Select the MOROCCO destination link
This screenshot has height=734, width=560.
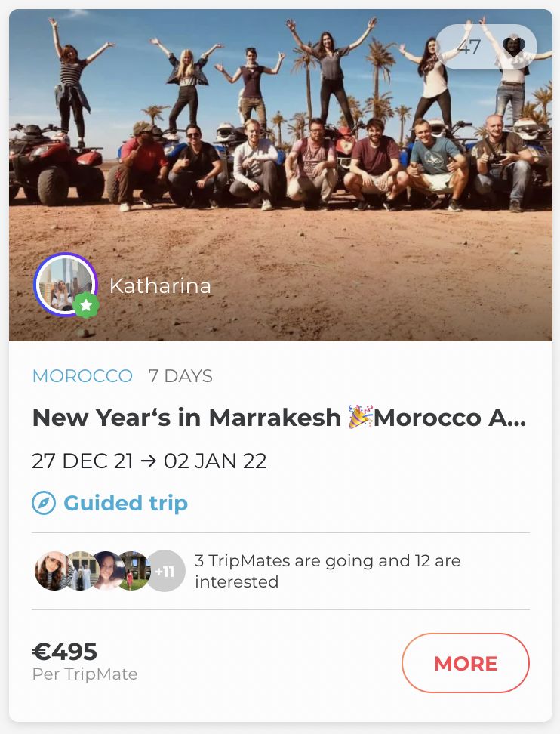(x=82, y=376)
